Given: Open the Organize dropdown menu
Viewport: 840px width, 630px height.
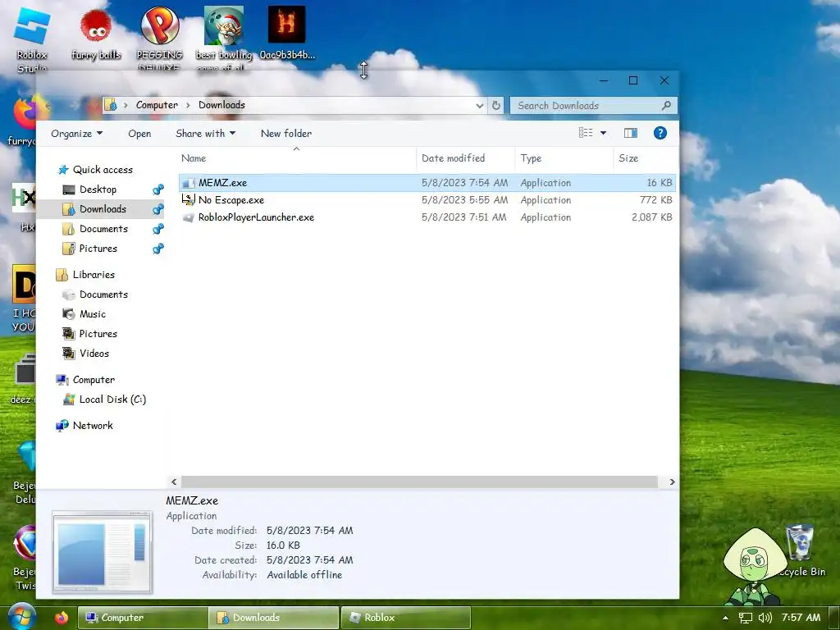Looking at the screenshot, I should (x=76, y=134).
